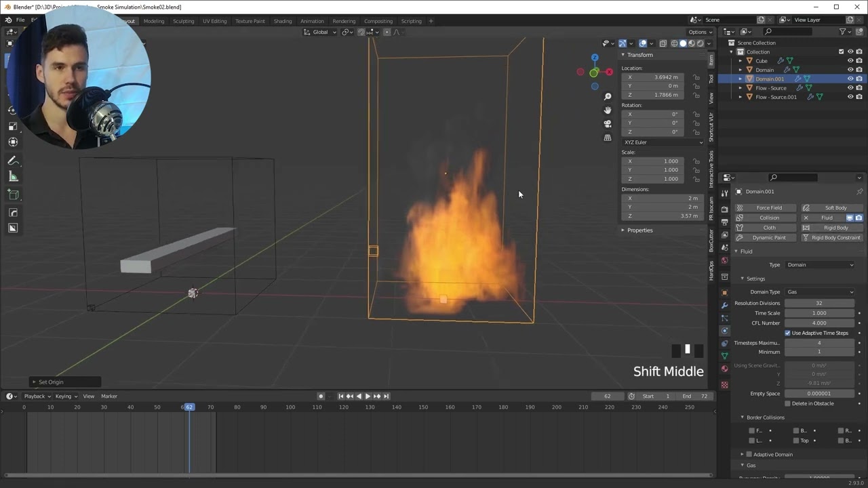The height and width of the screenshot is (488, 868).
Task: Open Object Data properties tab
Action: [x=724, y=356]
